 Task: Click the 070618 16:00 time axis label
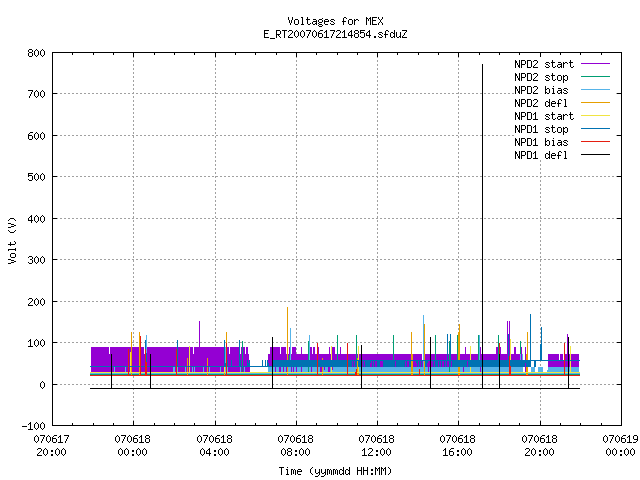457,446
